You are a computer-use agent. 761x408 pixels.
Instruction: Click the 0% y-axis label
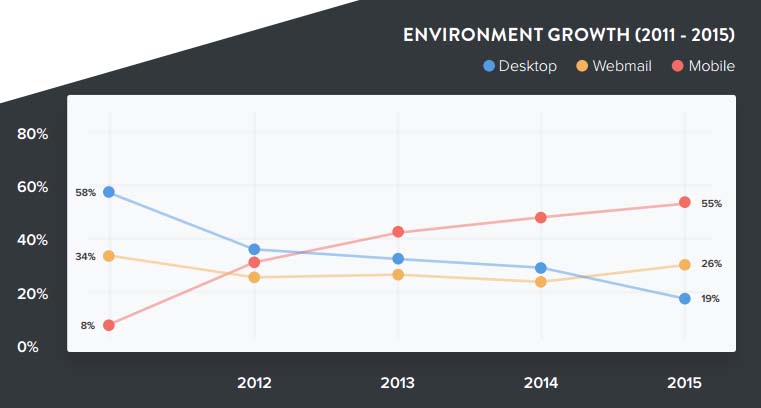[x=28, y=347]
